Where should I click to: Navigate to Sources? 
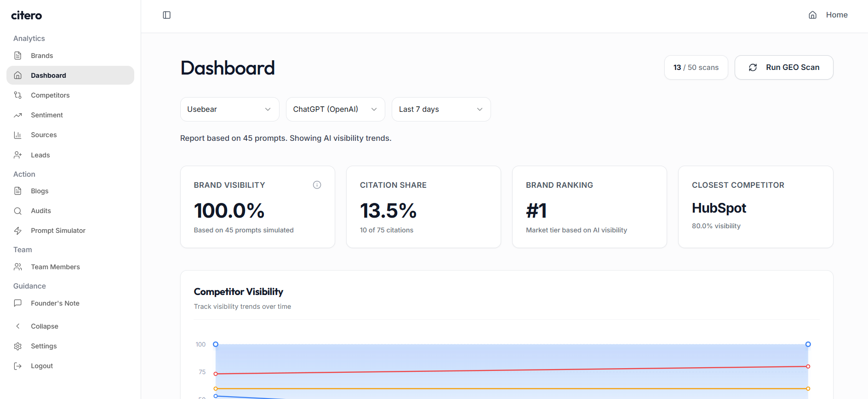[70, 135]
